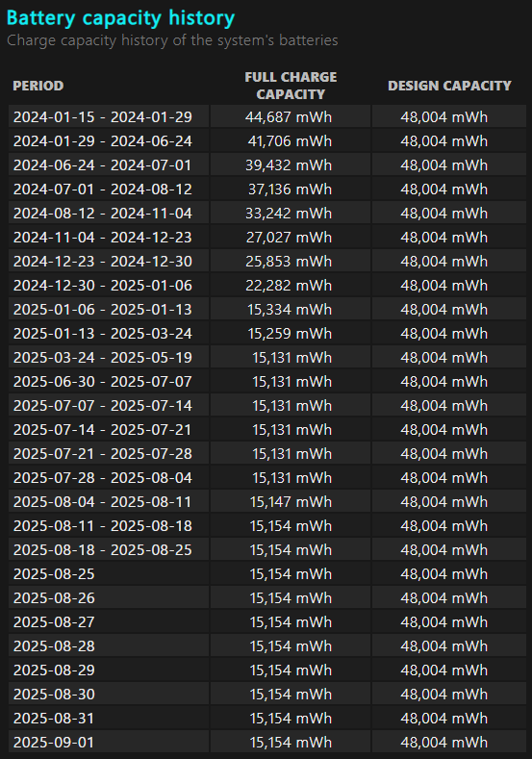Select period 2025-08-04 - 2025-08-11
The width and height of the screenshot is (532, 759).
[x=103, y=502]
